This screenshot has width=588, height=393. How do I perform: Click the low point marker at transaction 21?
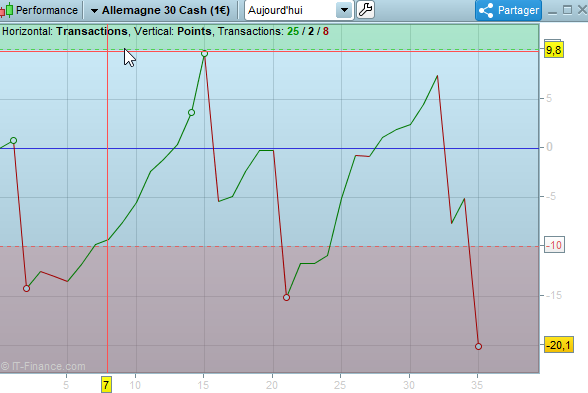(286, 297)
